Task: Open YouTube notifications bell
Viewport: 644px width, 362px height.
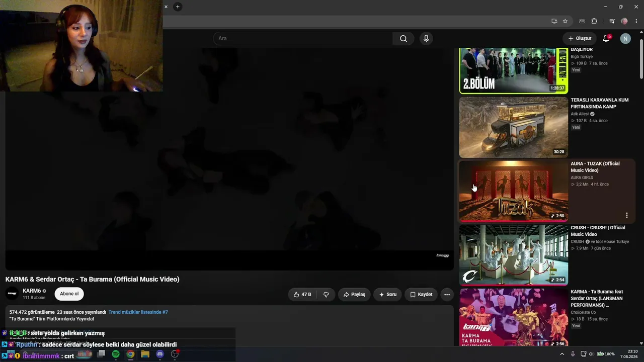Action: [x=606, y=39]
